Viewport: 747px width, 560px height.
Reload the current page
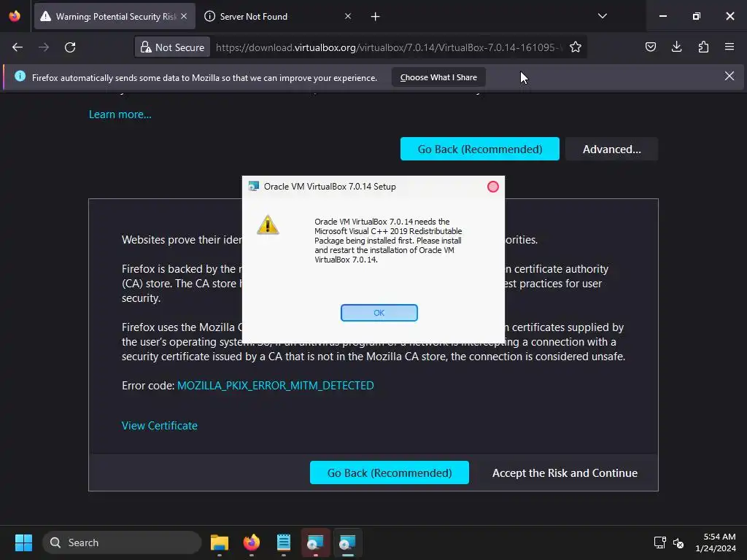[70, 47]
